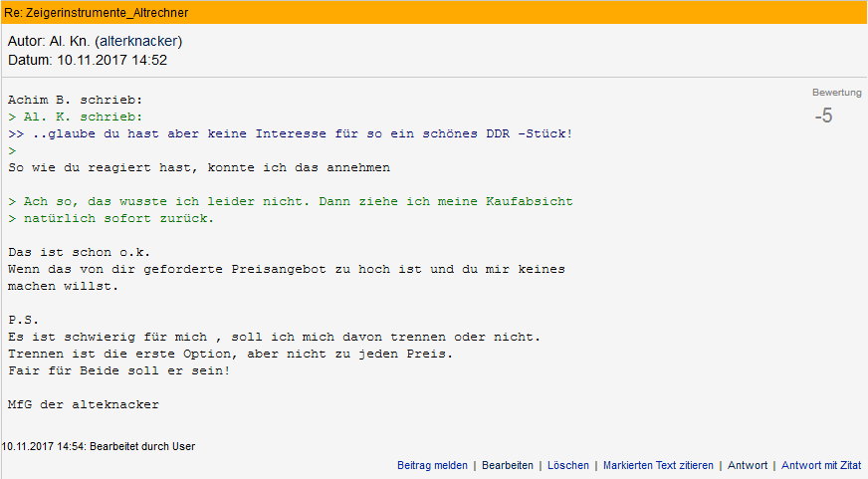Click the line 'machen willst.'
Screen dimensions: 868x479
pyautogui.click(x=63, y=286)
